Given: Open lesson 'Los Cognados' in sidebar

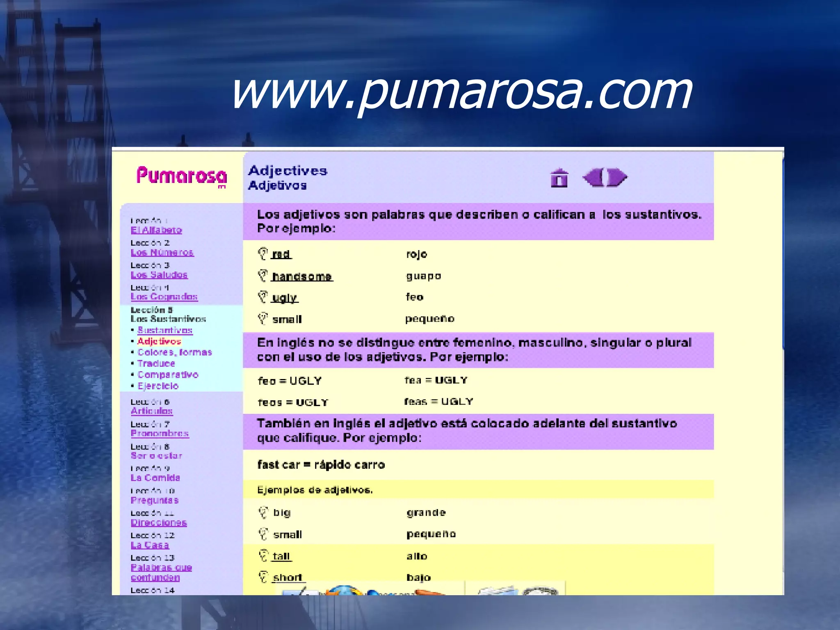Looking at the screenshot, I should pyautogui.click(x=164, y=297).
